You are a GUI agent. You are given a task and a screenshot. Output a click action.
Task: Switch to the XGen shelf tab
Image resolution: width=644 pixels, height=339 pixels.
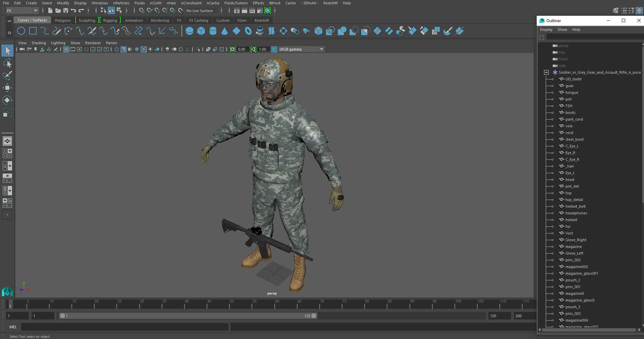pyautogui.click(x=242, y=20)
